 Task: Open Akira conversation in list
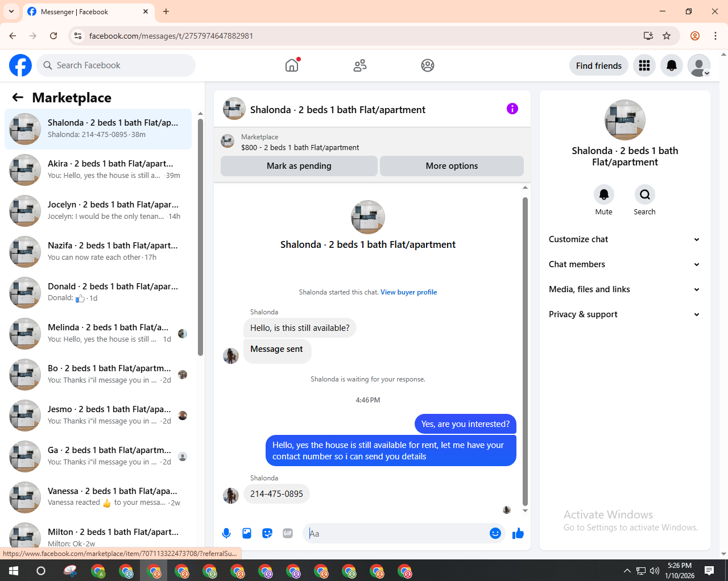tap(98, 170)
